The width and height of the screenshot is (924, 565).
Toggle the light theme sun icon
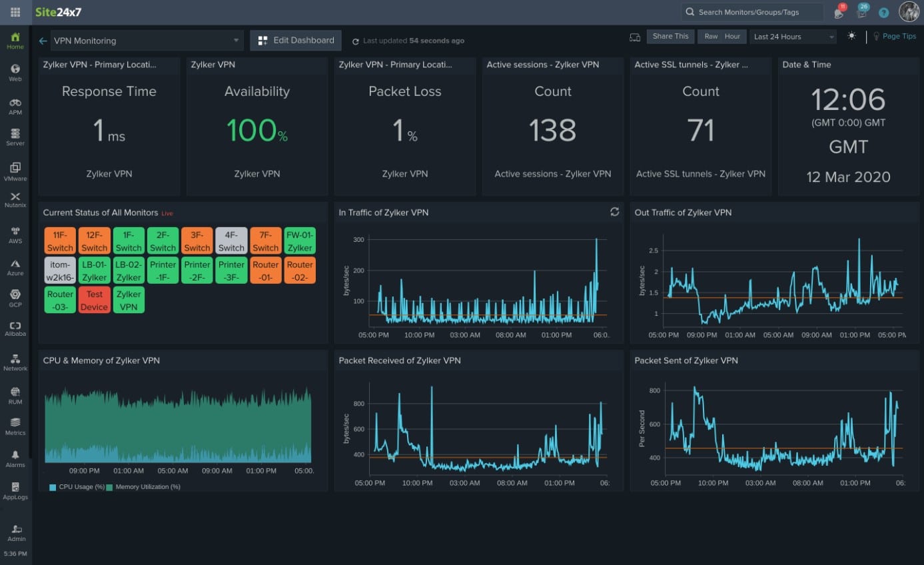click(x=851, y=36)
